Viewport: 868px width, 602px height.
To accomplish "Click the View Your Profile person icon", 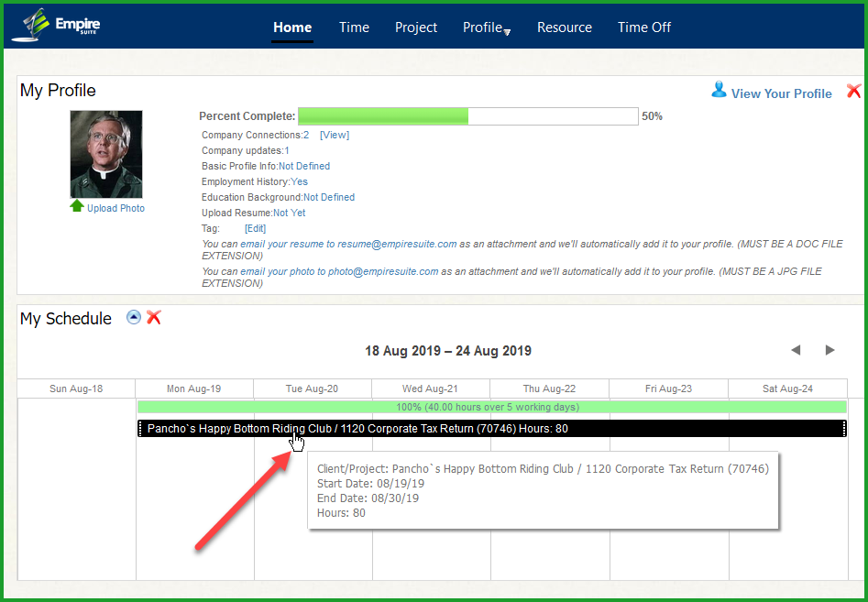I will point(720,91).
